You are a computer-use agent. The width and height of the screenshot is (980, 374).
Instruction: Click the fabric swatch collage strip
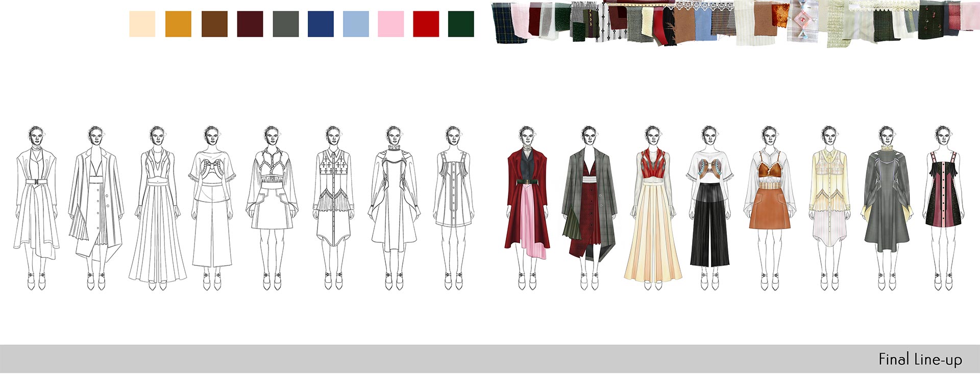pyautogui.click(x=735, y=23)
